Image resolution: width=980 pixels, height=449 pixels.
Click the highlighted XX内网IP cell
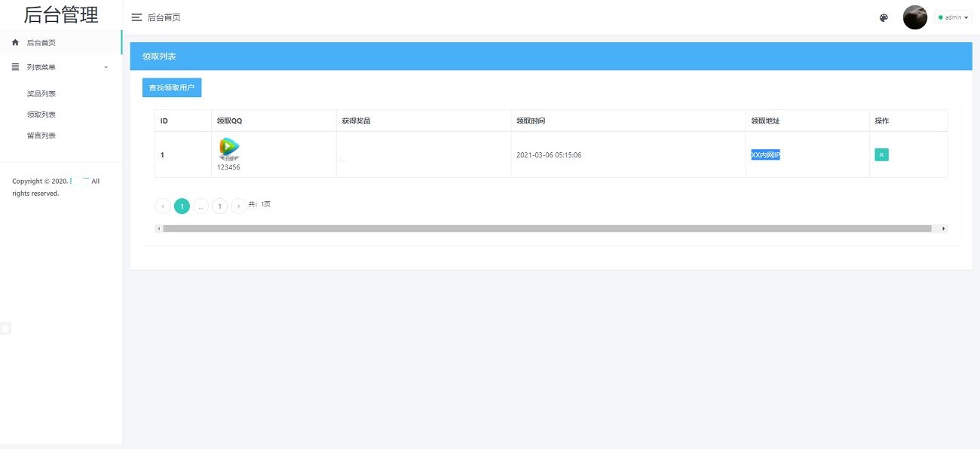point(765,155)
